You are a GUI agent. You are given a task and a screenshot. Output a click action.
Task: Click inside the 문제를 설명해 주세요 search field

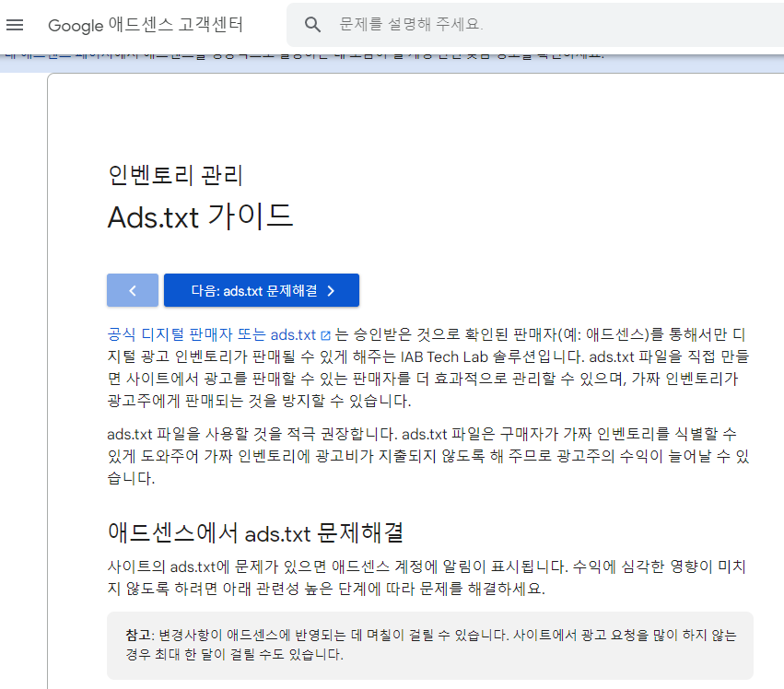(461, 25)
